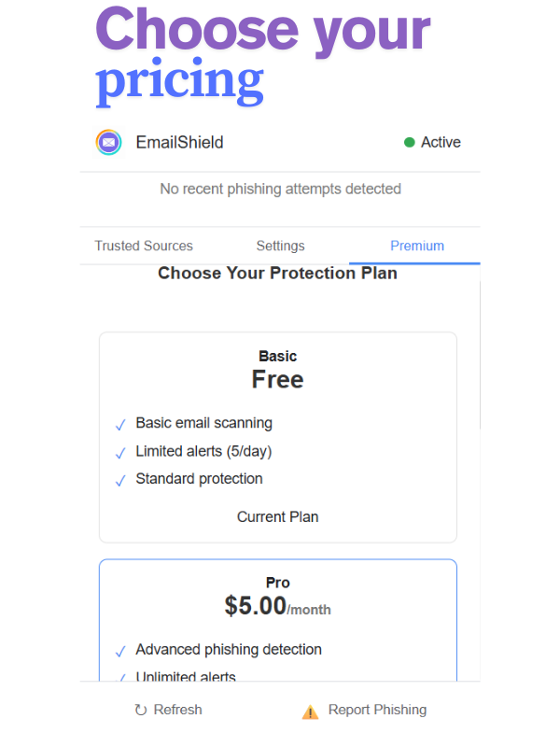Select the Basic Free plan card
This screenshot has height=747, width=560.
point(278,437)
